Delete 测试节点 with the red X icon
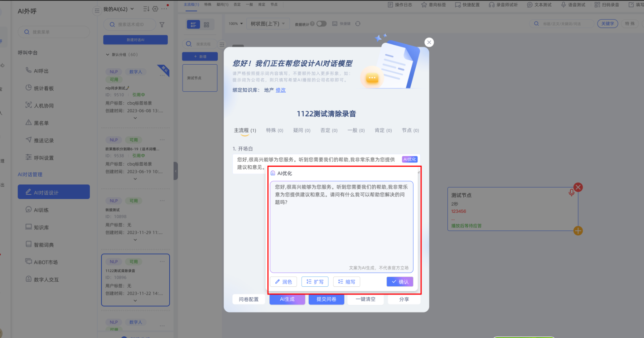644x338 pixels. (578, 187)
